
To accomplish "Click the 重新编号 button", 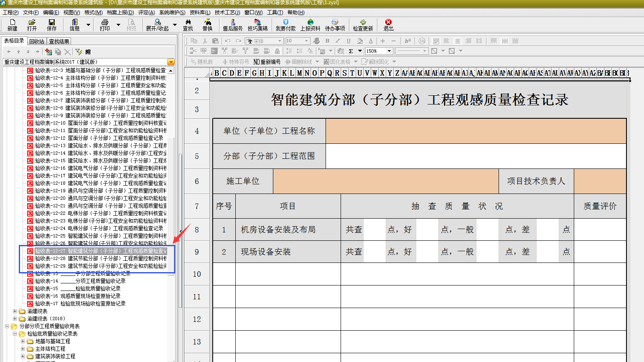I will [267, 62].
